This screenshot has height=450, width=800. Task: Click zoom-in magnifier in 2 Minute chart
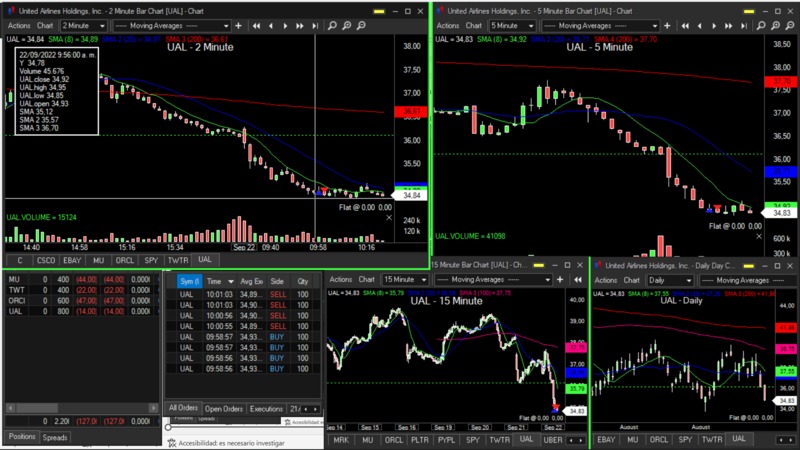[x=348, y=25]
